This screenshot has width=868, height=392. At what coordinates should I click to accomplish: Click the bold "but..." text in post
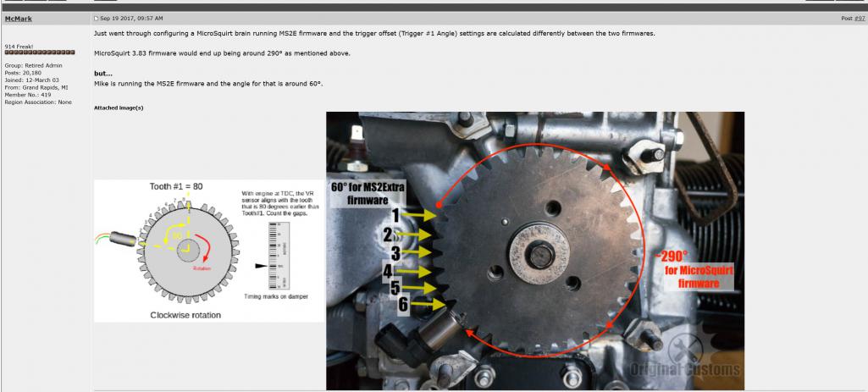tap(103, 74)
